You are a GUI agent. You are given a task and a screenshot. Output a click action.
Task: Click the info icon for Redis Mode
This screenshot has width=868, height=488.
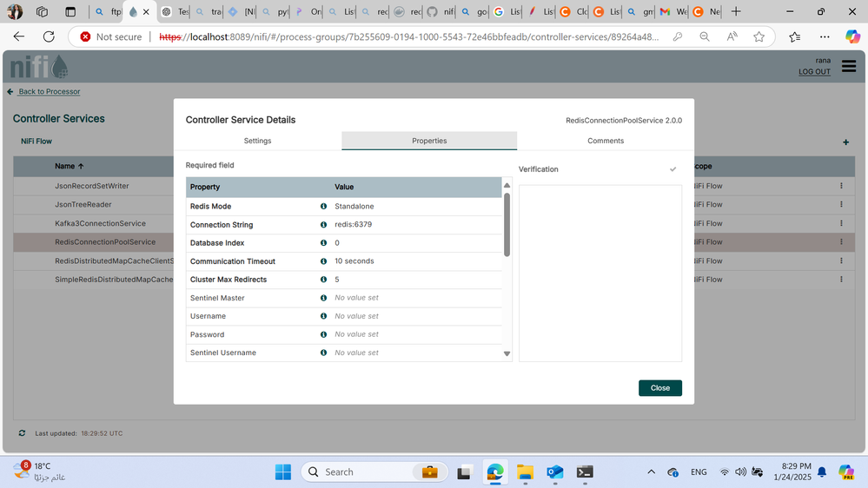[323, 207]
